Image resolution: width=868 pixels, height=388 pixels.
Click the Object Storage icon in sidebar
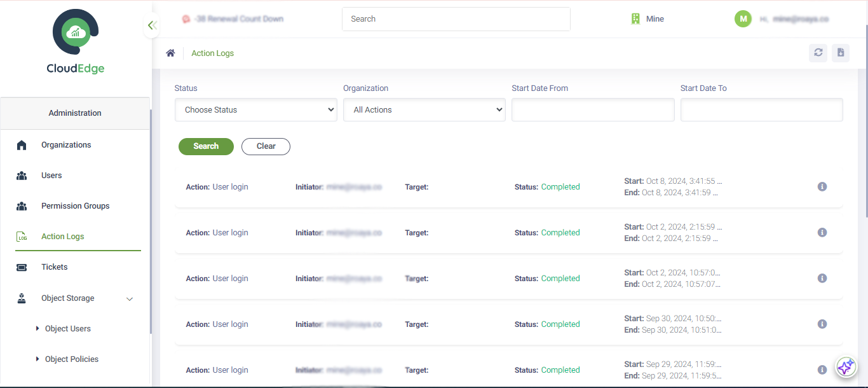pyautogui.click(x=22, y=298)
